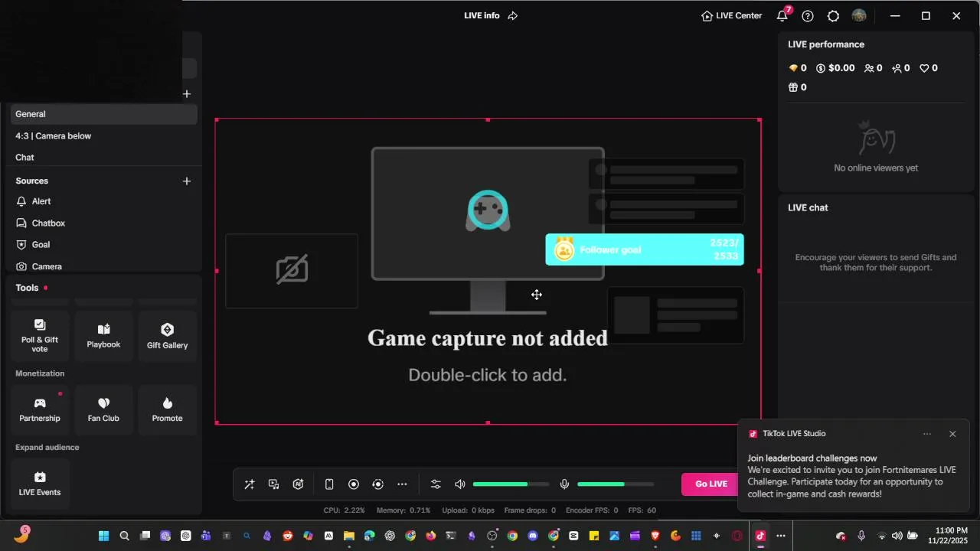This screenshot has width=980, height=551.
Task: Click the Frame drops: 0 status text
Action: coord(530,510)
